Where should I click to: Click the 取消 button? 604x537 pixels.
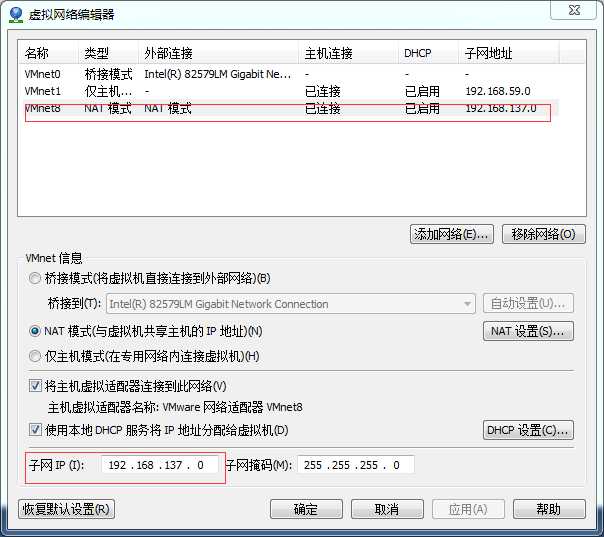tap(387, 509)
